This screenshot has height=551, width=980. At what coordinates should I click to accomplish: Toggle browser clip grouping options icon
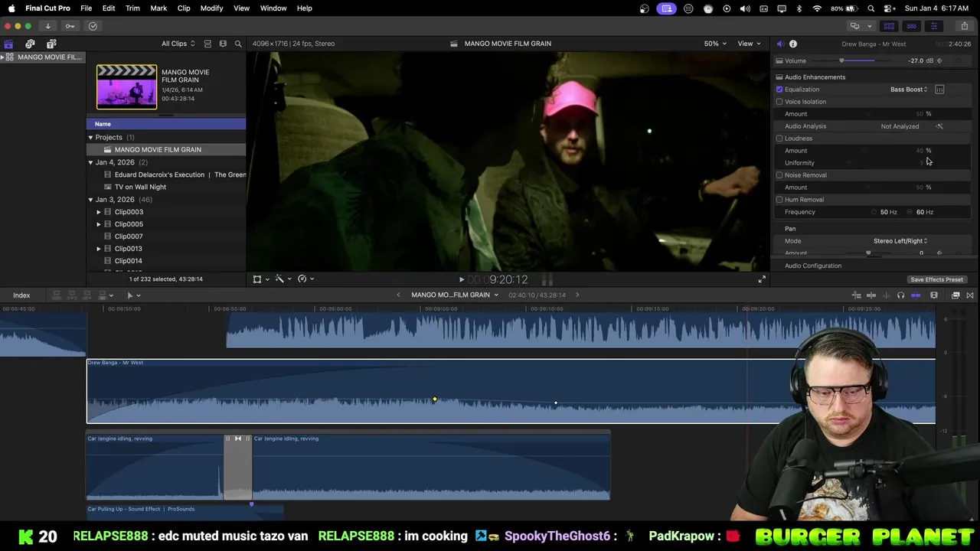[x=207, y=44]
